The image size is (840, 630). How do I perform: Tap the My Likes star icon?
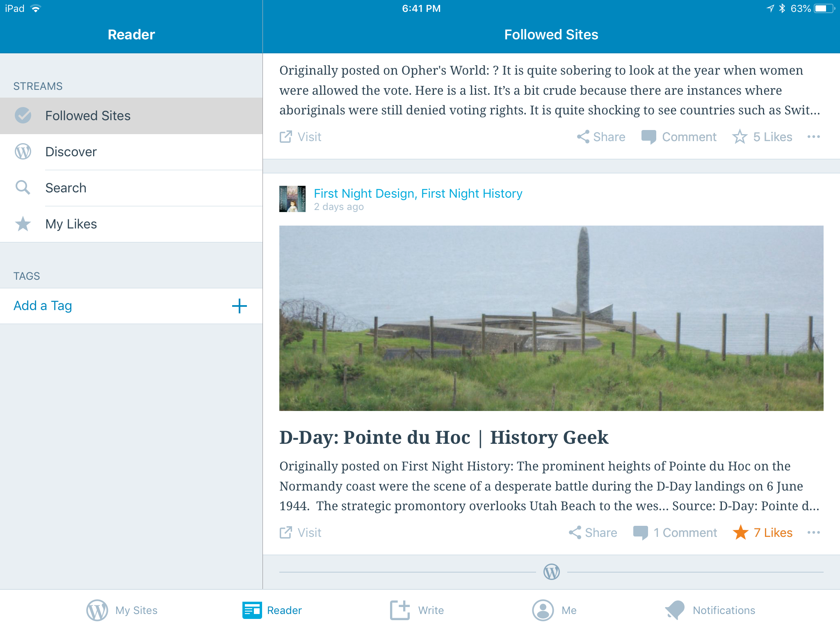pyautogui.click(x=23, y=224)
